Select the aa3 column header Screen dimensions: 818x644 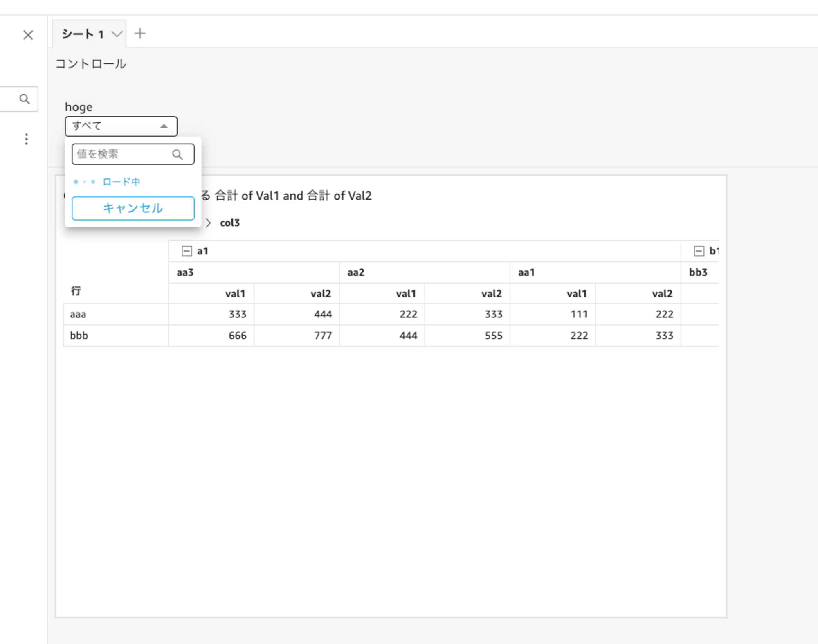tap(254, 272)
